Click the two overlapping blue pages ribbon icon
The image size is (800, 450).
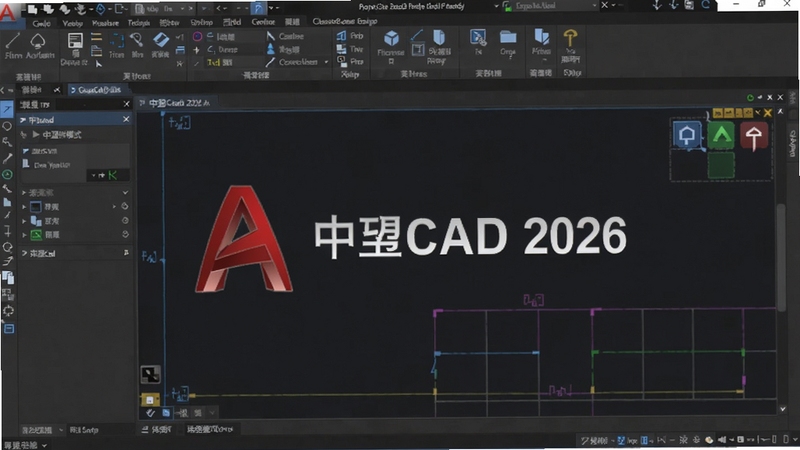pyautogui.click(x=541, y=37)
